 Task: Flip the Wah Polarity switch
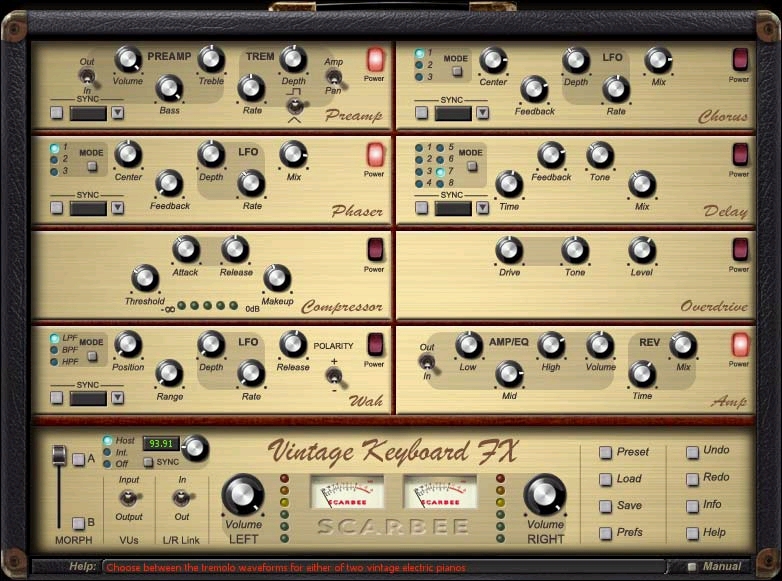tap(335, 376)
